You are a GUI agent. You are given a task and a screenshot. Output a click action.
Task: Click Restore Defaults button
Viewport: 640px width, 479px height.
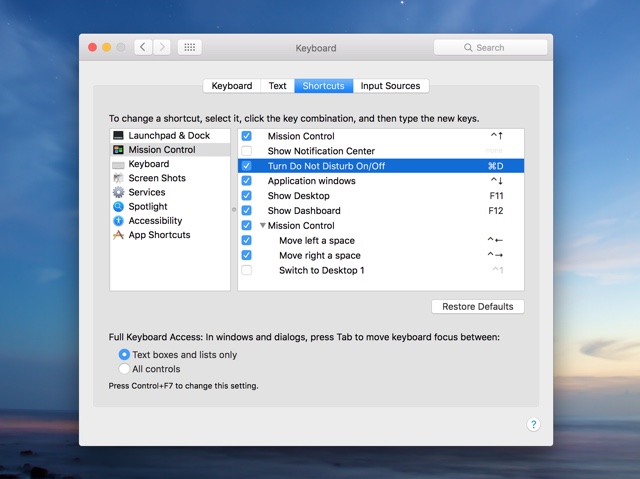click(x=478, y=306)
